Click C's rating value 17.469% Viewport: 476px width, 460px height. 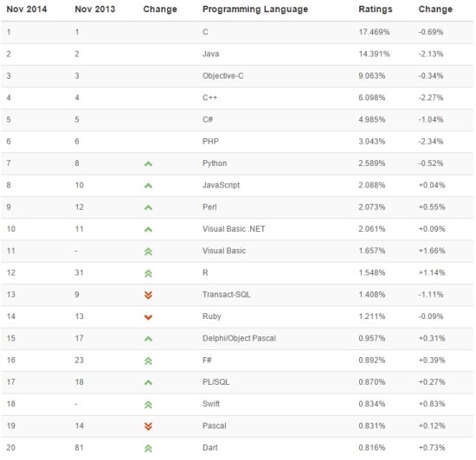[x=374, y=32]
